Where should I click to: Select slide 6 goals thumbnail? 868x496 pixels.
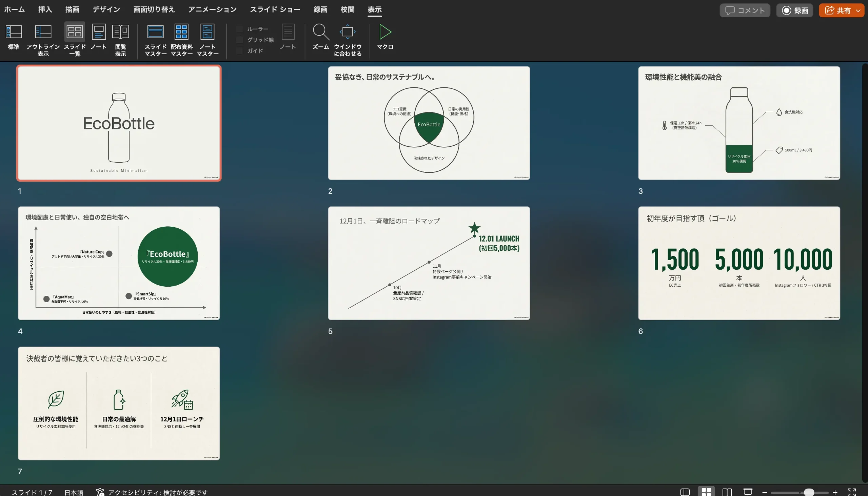(739, 263)
